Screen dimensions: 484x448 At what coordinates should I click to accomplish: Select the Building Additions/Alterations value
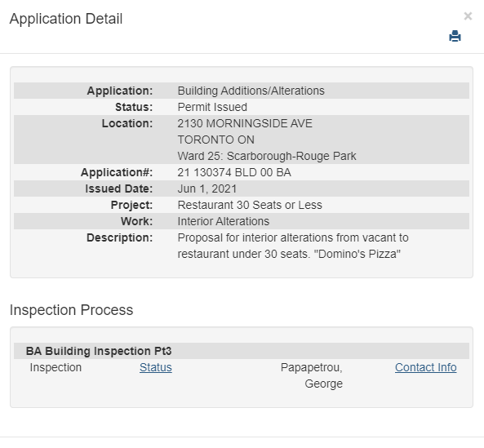pyautogui.click(x=251, y=91)
